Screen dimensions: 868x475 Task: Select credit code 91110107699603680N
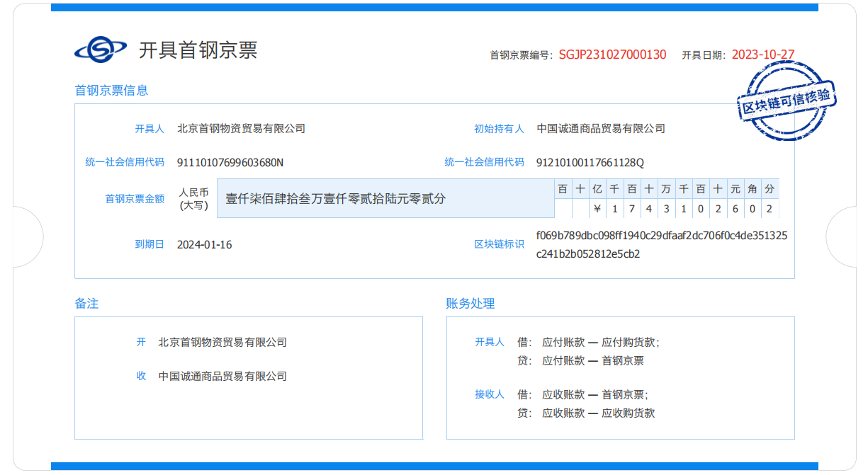pyautogui.click(x=230, y=162)
